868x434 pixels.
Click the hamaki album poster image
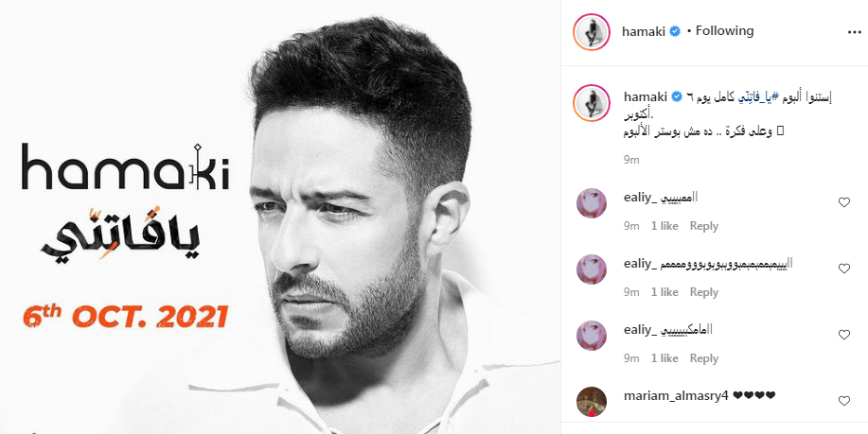point(280,217)
